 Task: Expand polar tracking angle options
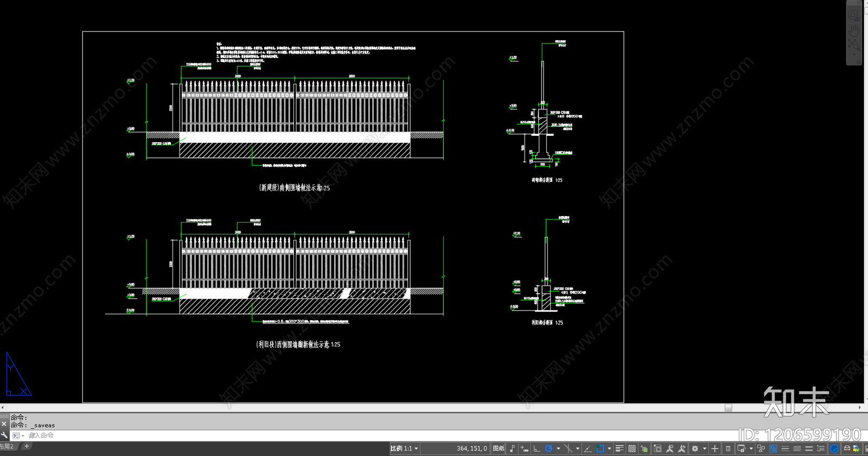pos(558,448)
